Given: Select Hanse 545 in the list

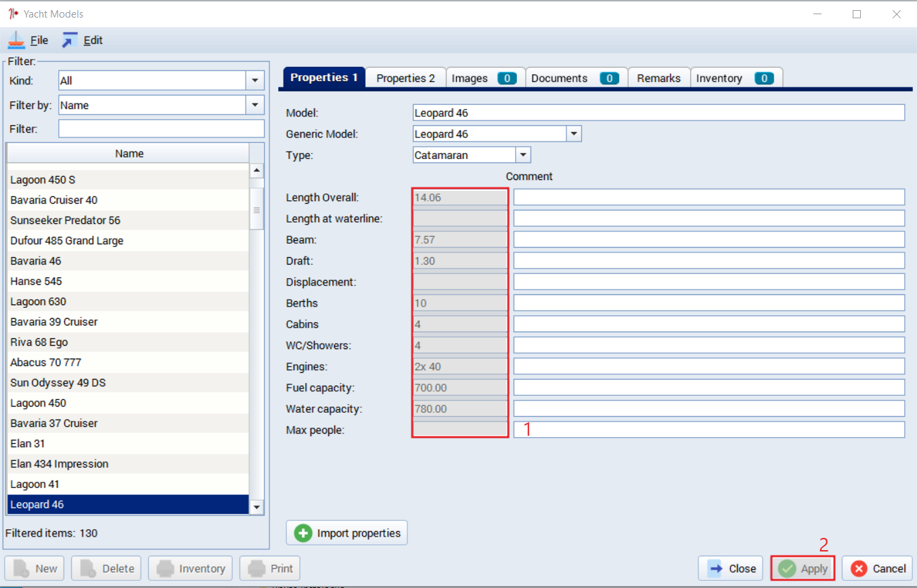Looking at the screenshot, I should tap(128, 281).
